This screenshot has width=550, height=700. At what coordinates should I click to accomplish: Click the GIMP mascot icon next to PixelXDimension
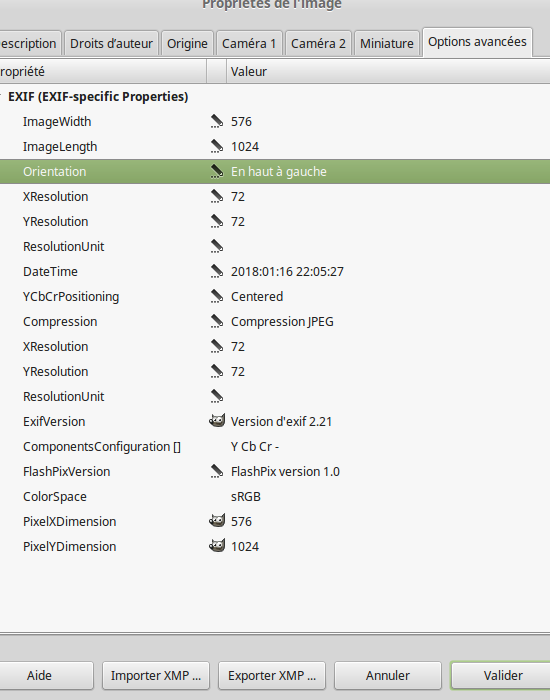click(x=217, y=521)
